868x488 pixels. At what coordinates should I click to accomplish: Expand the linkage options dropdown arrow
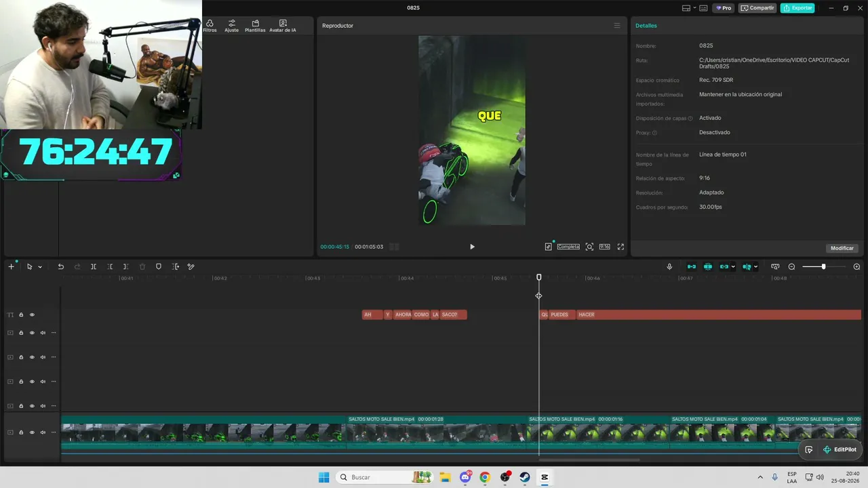tap(733, 267)
